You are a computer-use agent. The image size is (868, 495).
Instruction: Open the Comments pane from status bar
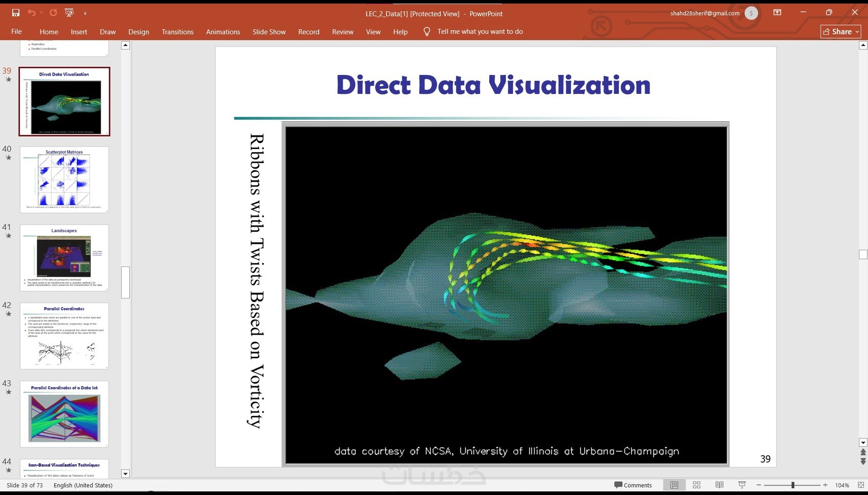[x=633, y=485]
